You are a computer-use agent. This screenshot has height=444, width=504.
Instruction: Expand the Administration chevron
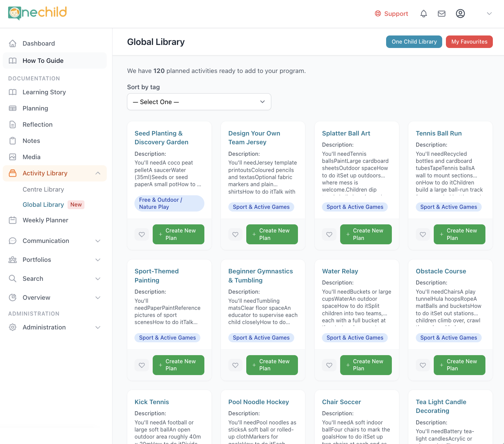click(x=98, y=327)
